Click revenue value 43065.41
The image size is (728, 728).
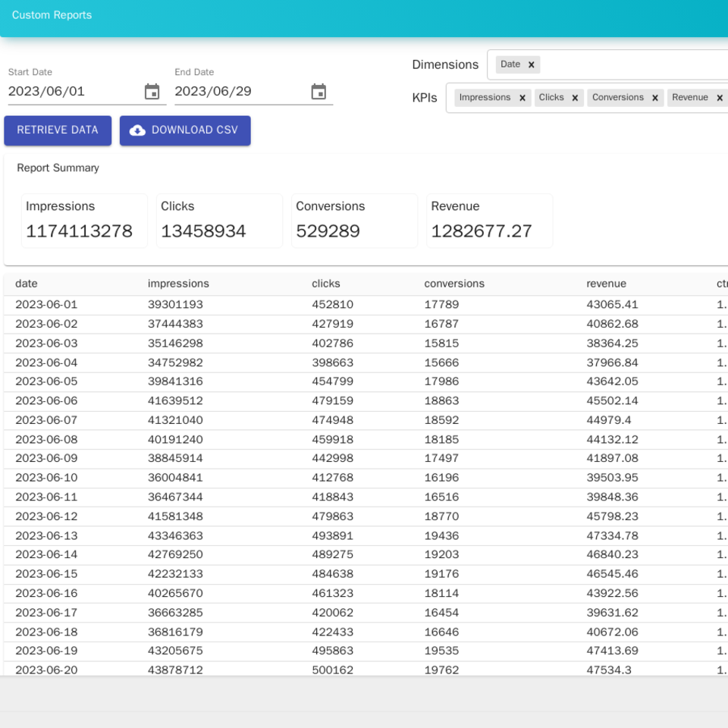tap(613, 305)
